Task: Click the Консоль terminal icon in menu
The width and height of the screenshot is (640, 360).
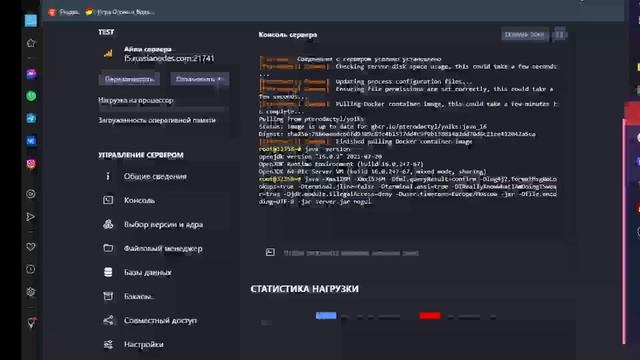Action: pyautogui.click(x=108, y=200)
